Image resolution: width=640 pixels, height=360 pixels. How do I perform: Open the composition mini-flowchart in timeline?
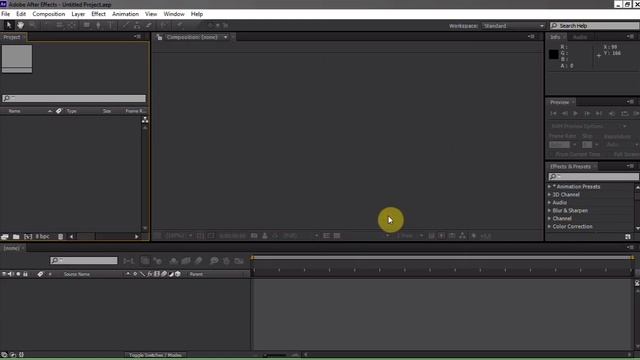click(x=129, y=261)
